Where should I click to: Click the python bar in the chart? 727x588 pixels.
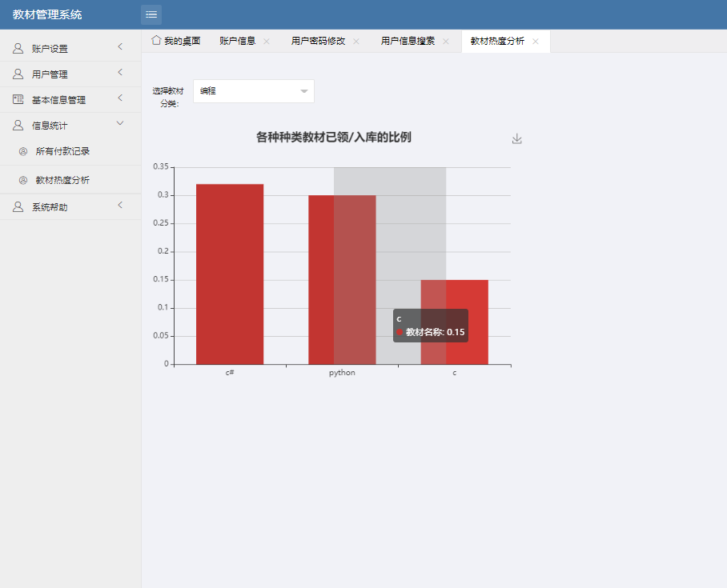tap(342, 280)
